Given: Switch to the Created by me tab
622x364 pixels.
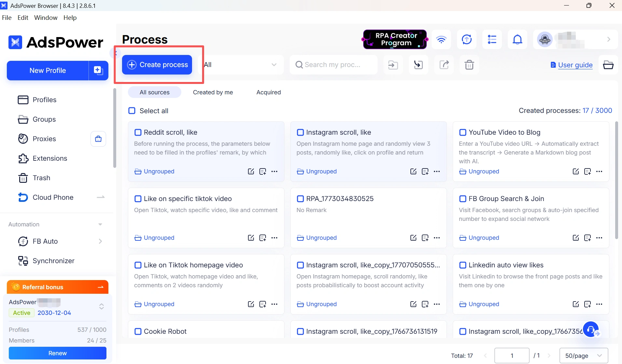Looking at the screenshot, I should click(213, 92).
